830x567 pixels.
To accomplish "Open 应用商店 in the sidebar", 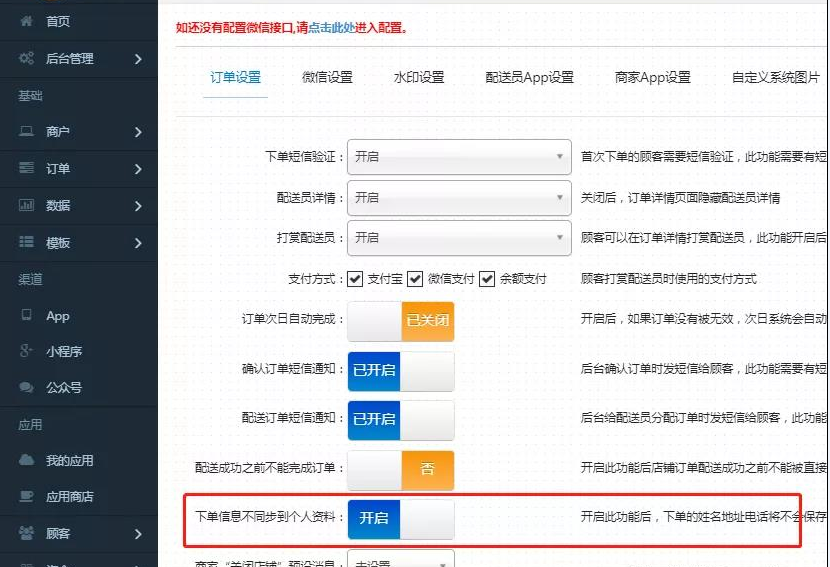I will pos(69,497).
